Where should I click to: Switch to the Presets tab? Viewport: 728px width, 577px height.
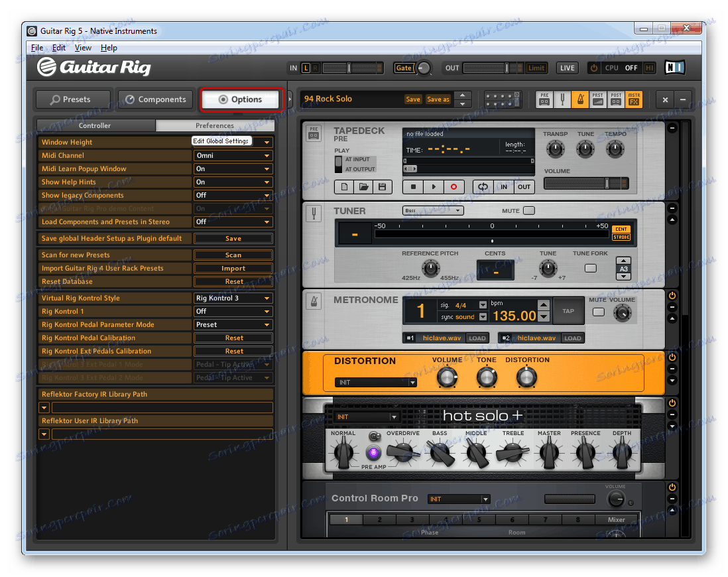74,99
